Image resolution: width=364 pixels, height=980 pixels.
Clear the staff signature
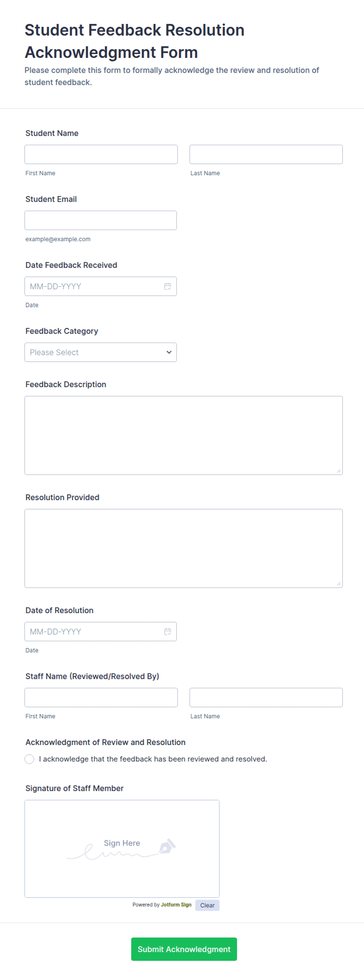click(207, 905)
